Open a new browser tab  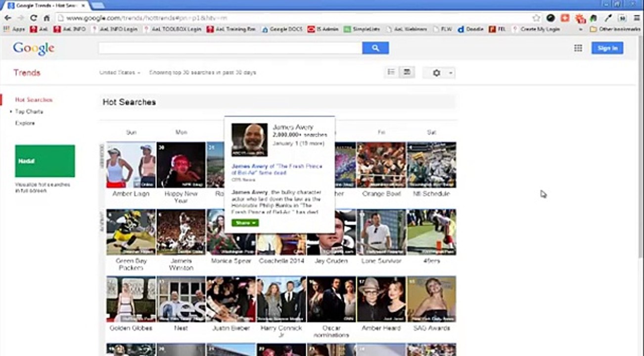pos(98,5)
